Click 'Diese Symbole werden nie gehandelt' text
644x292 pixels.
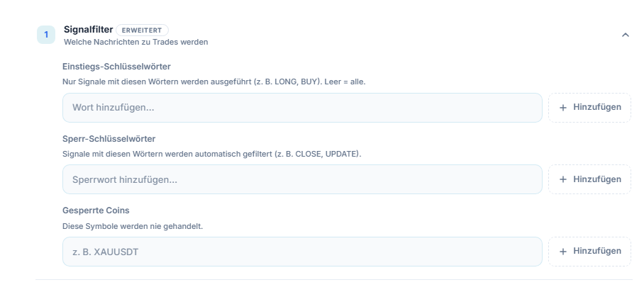133,226
